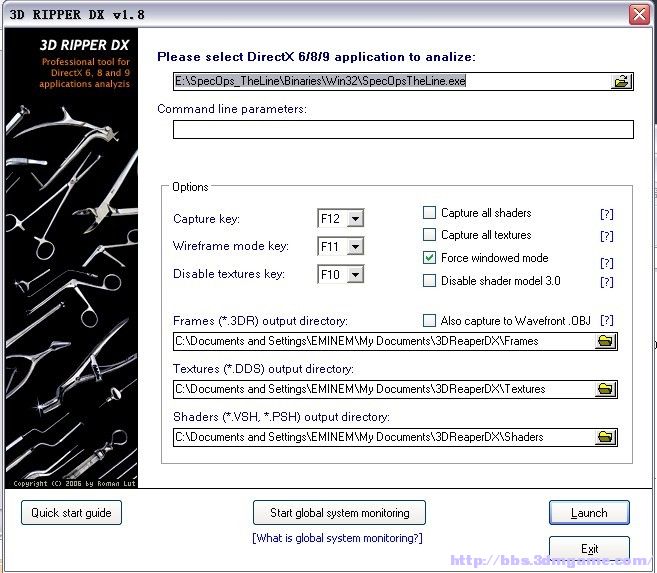Click the 3D RIPPER DX surgical tools banner
Screen dimensions: 657x573
[x=71, y=258]
